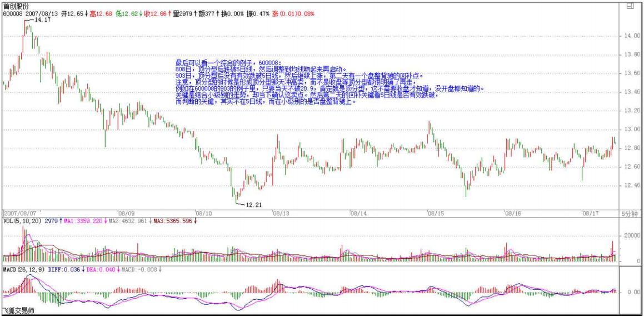Image resolution: width=644 pixels, height=316 pixels.
Task: Click the 首创股份 stock name title
Action: pos(16,6)
